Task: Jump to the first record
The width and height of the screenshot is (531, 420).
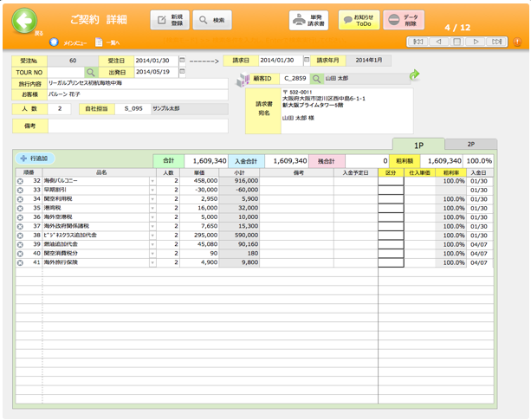Action: click(x=418, y=42)
